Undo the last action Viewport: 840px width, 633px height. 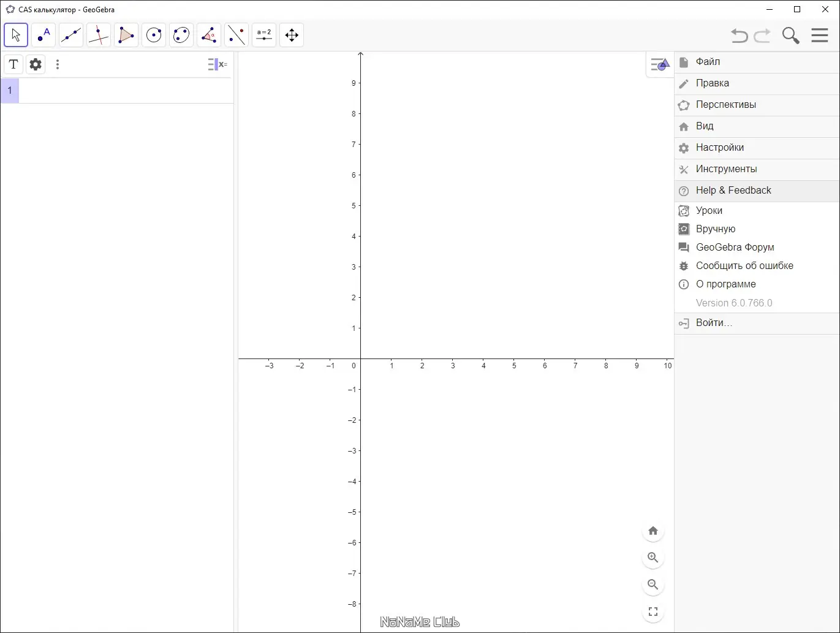pos(740,36)
